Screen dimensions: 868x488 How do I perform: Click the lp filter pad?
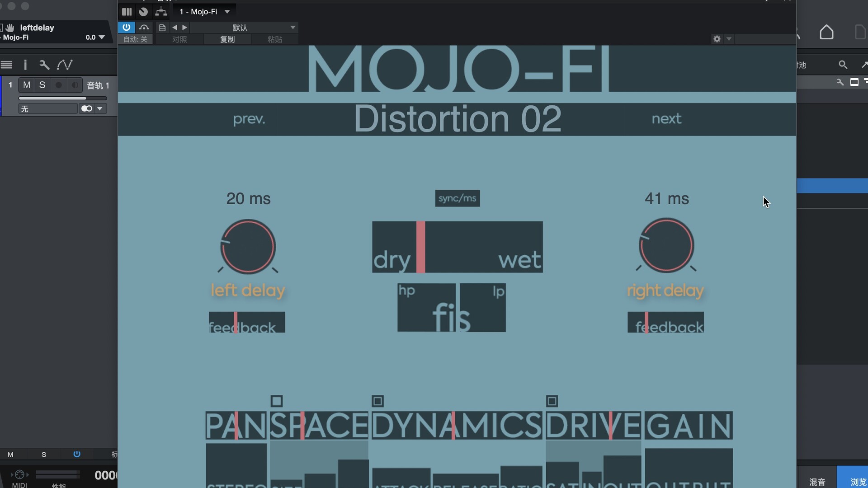tap(483, 307)
